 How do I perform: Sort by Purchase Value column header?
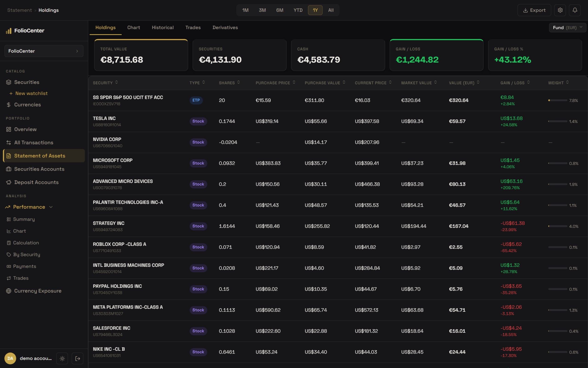coord(325,83)
